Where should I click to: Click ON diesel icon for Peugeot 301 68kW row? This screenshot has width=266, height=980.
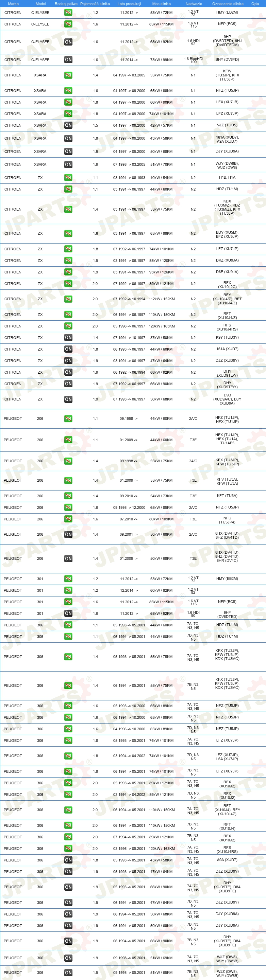pyautogui.click(x=68, y=613)
